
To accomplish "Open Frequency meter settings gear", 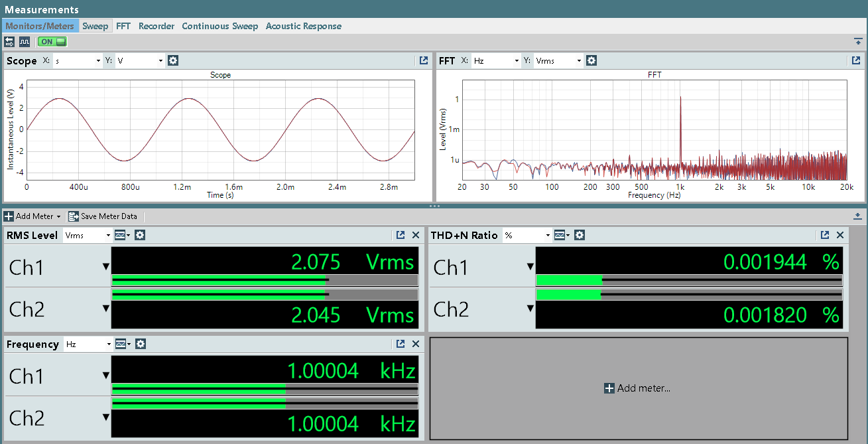I will coord(140,344).
